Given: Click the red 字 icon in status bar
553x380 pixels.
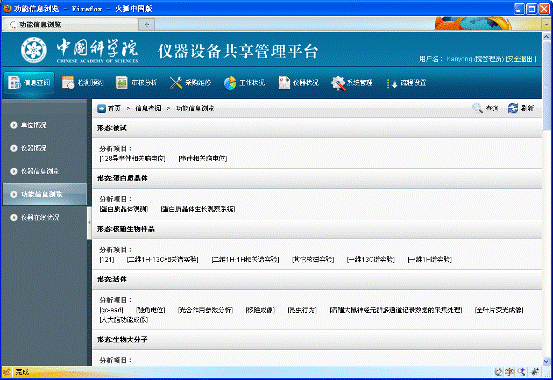Looking at the screenshot, I should pyautogui.click(x=509, y=372).
